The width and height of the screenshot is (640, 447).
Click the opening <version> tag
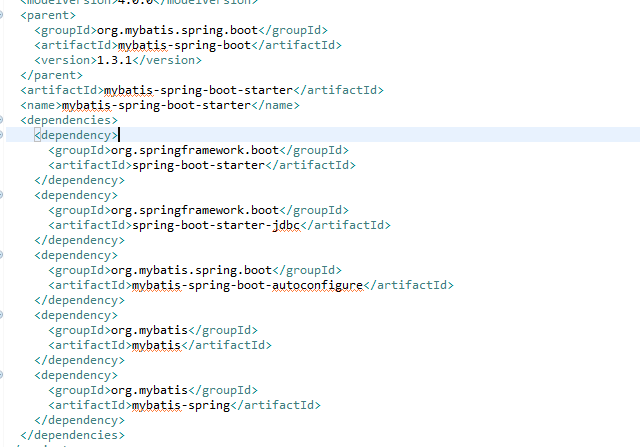pyautogui.click(x=66, y=60)
